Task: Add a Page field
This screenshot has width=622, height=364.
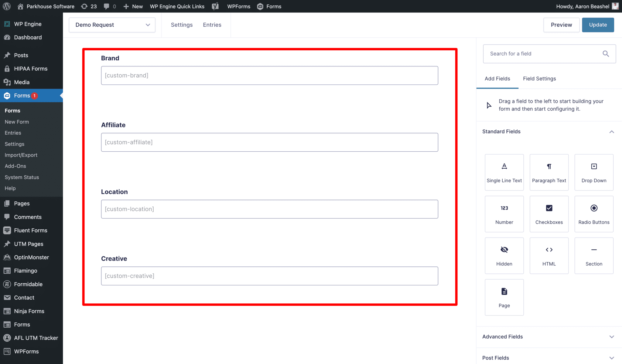Action: (x=504, y=297)
